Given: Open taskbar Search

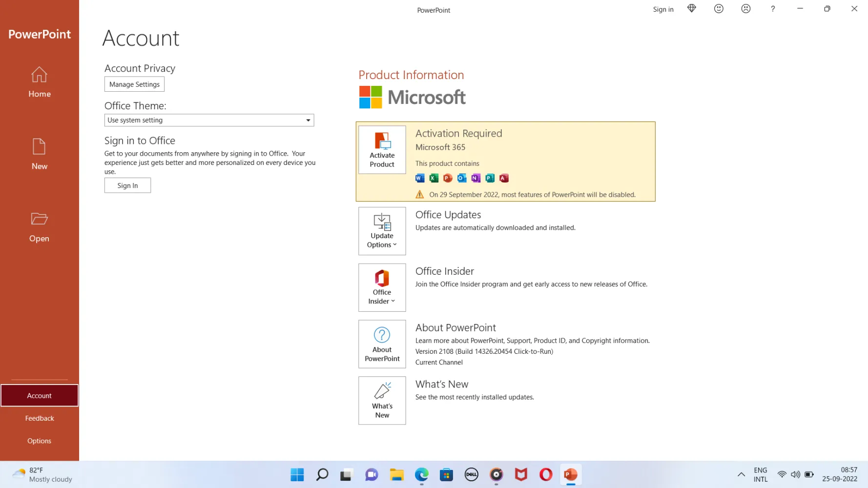Looking at the screenshot, I should coord(322,474).
